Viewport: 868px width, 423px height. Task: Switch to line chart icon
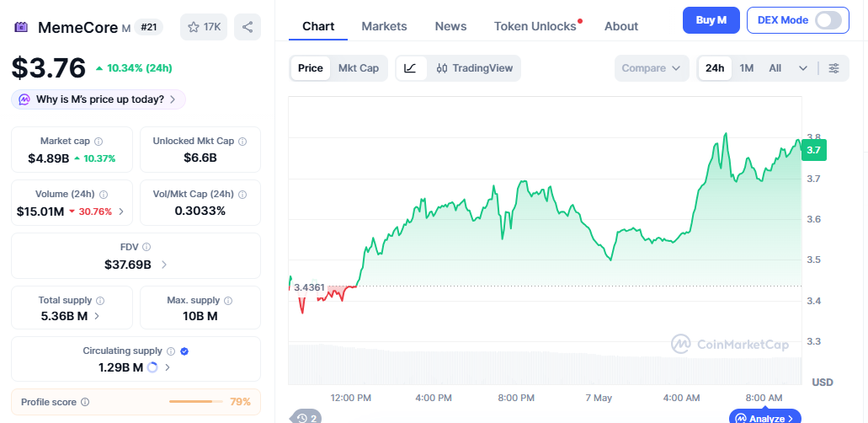(x=410, y=68)
